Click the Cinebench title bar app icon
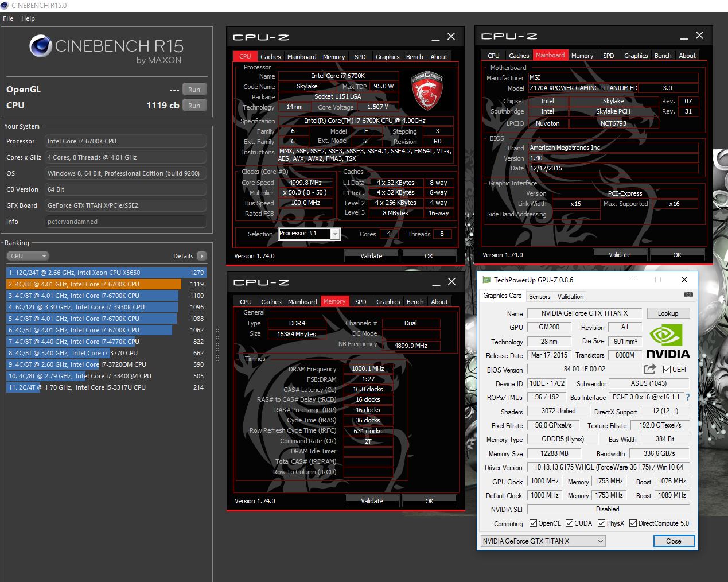 [x=5, y=5]
